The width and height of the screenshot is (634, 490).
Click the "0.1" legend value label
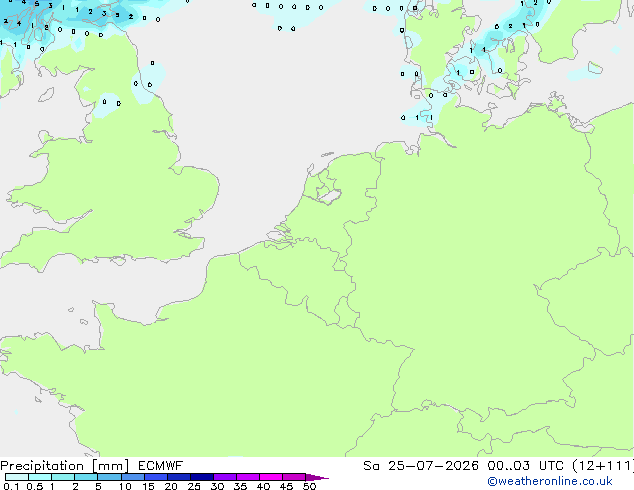[11, 486]
